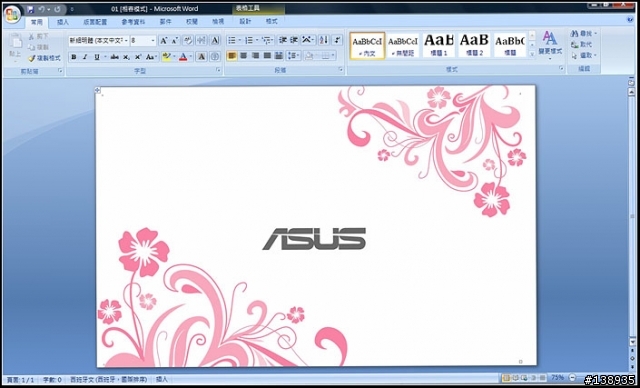The image size is (640, 388).
Task: Click the table move handle at page corner
Action: [98, 90]
